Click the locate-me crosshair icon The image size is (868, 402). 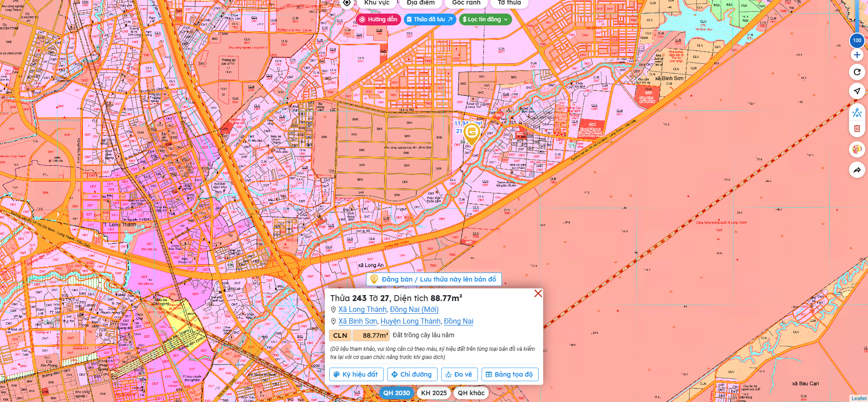coord(347,3)
